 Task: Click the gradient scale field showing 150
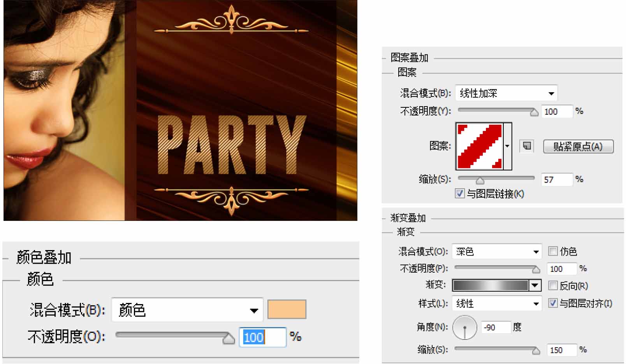coord(562,350)
